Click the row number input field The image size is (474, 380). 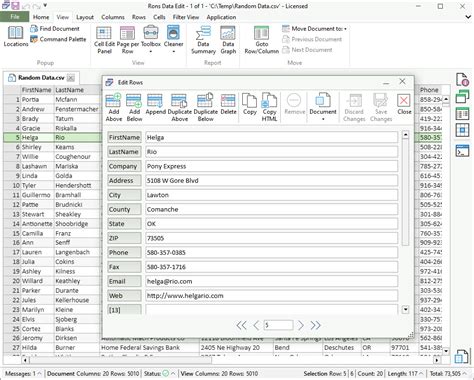pyautogui.click(x=278, y=325)
